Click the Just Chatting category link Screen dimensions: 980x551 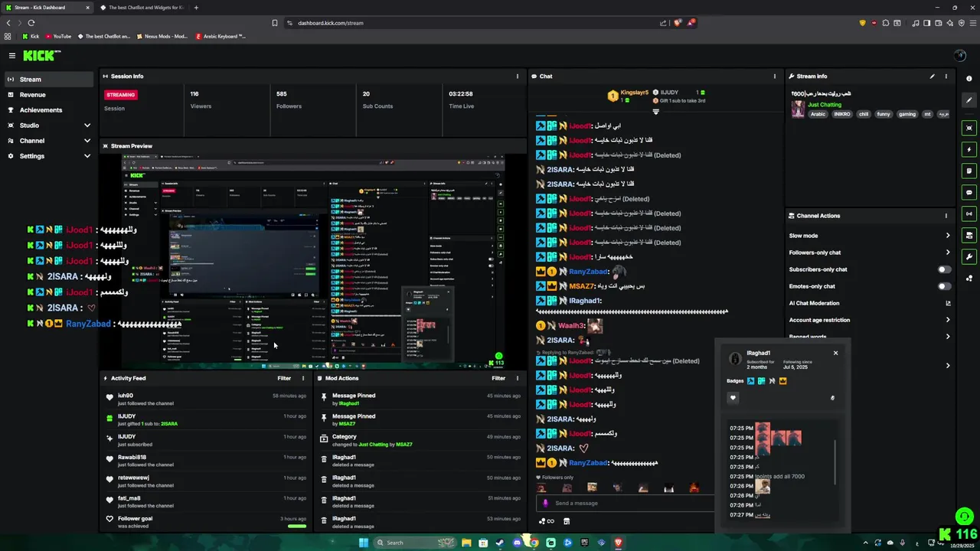pos(825,105)
